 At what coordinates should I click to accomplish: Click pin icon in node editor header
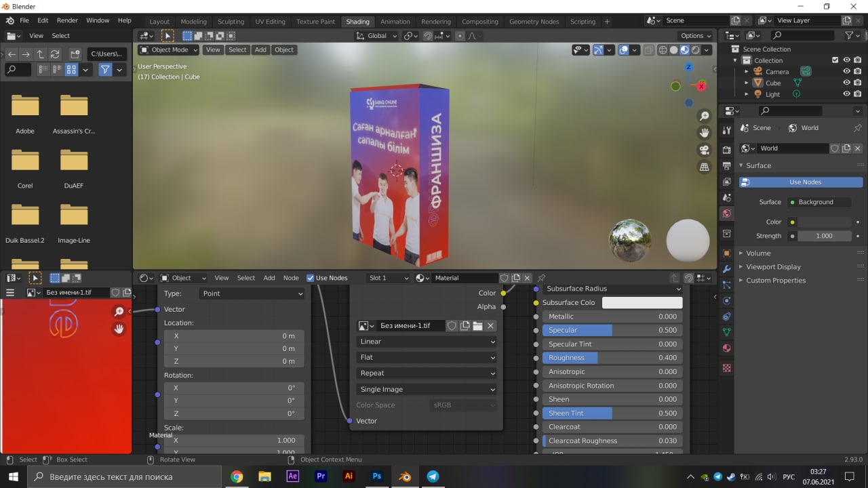tap(541, 278)
